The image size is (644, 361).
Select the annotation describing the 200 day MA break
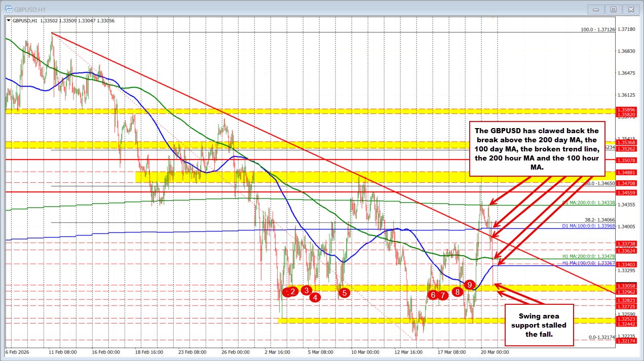pos(537,148)
